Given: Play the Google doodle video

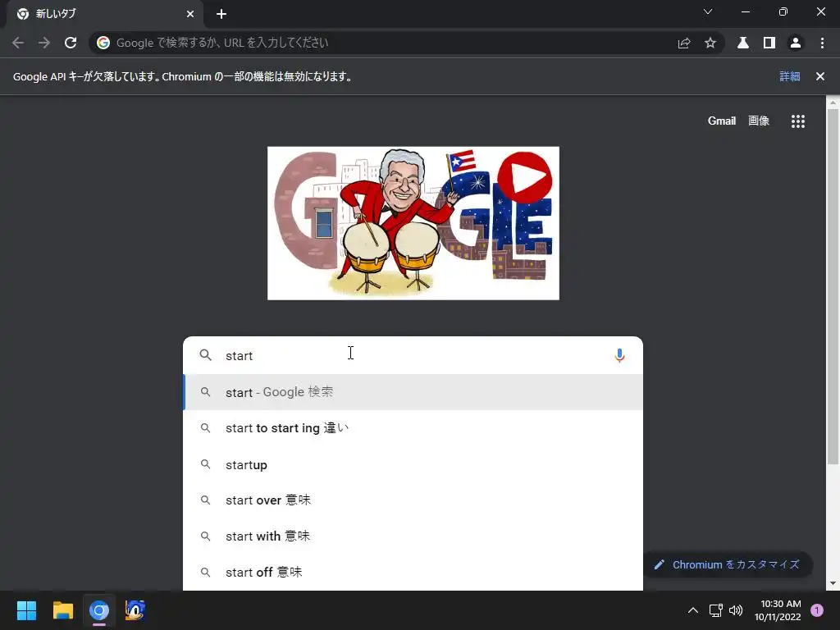Looking at the screenshot, I should point(524,177).
